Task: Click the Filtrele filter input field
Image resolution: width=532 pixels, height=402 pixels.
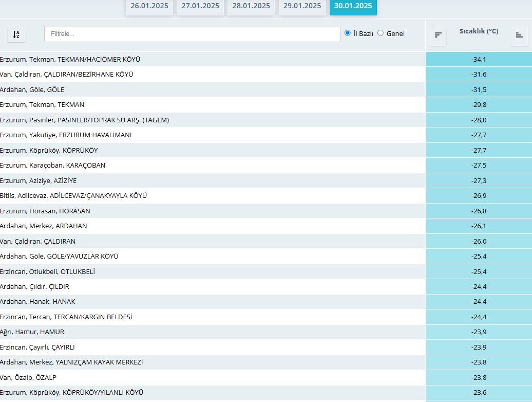Action: click(192, 34)
